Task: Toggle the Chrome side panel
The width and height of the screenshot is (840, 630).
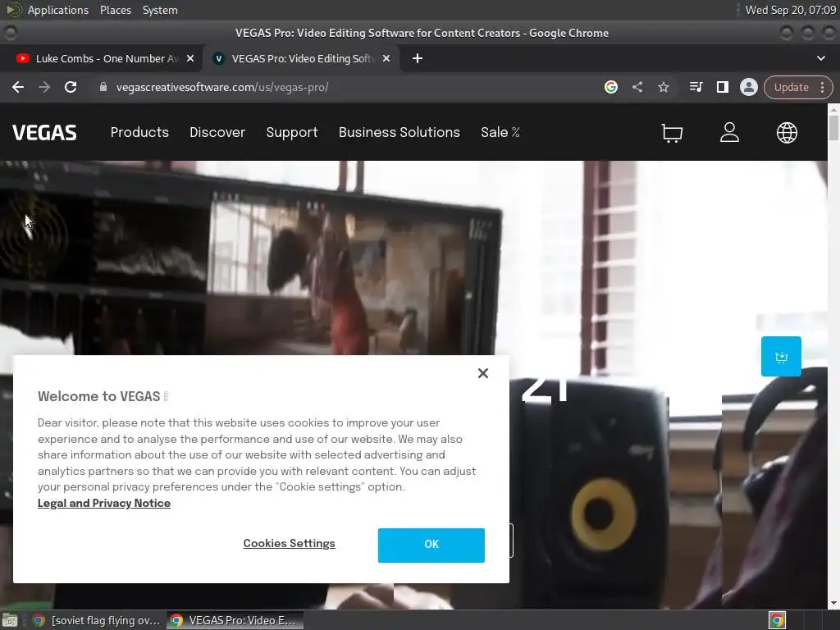Action: pyautogui.click(x=722, y=87)
